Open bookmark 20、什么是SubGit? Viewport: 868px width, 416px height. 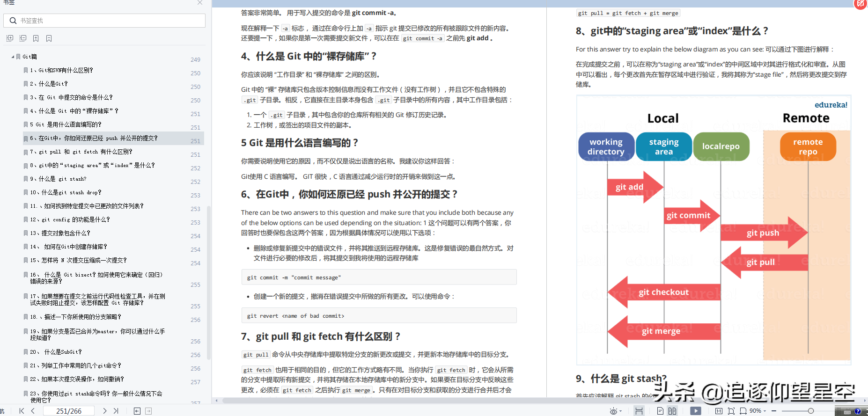(56, 352)
